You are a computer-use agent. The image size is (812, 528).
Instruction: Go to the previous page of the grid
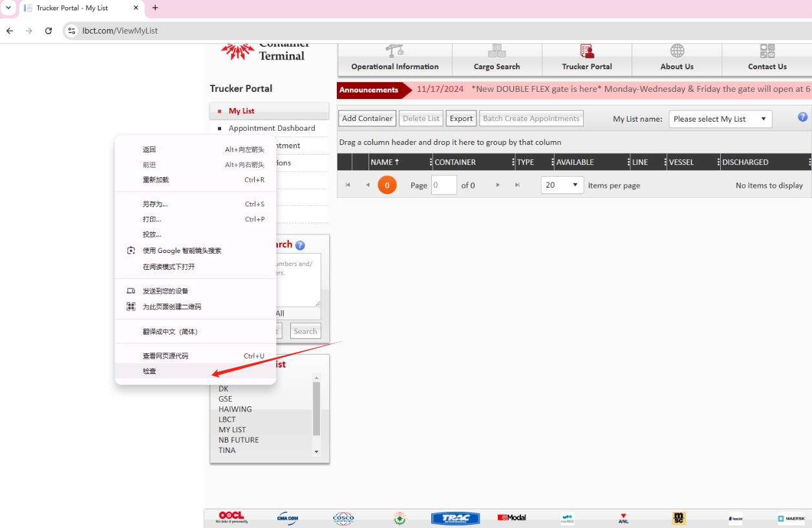368,185
